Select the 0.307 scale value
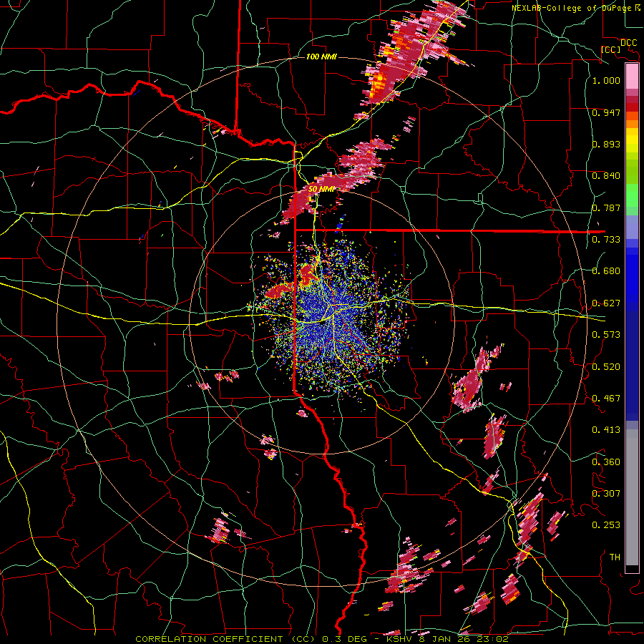Screen dimensions: 644x644 606,494
